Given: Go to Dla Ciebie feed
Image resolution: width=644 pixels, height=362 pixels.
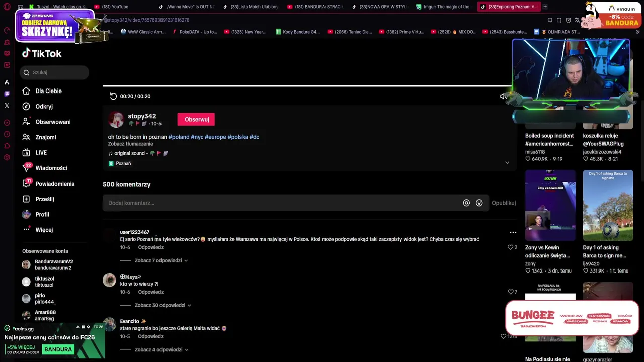Looking at the screenshot, I should coord(48,91).
